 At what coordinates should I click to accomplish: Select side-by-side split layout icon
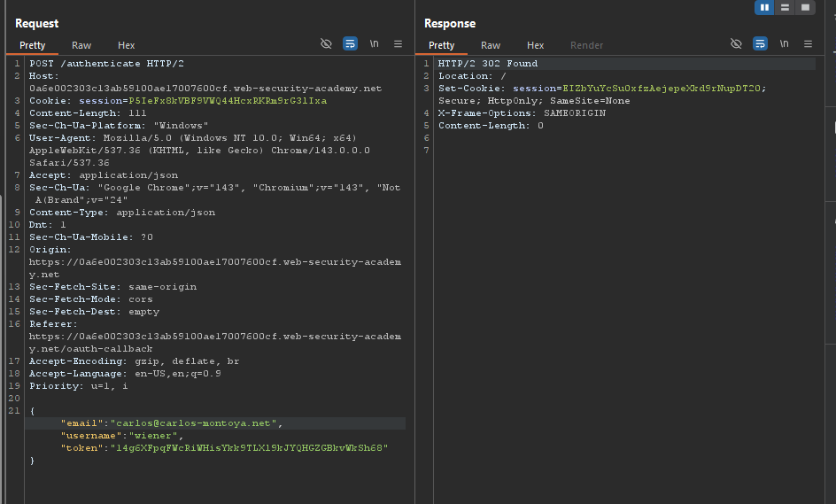click(764, 7)
